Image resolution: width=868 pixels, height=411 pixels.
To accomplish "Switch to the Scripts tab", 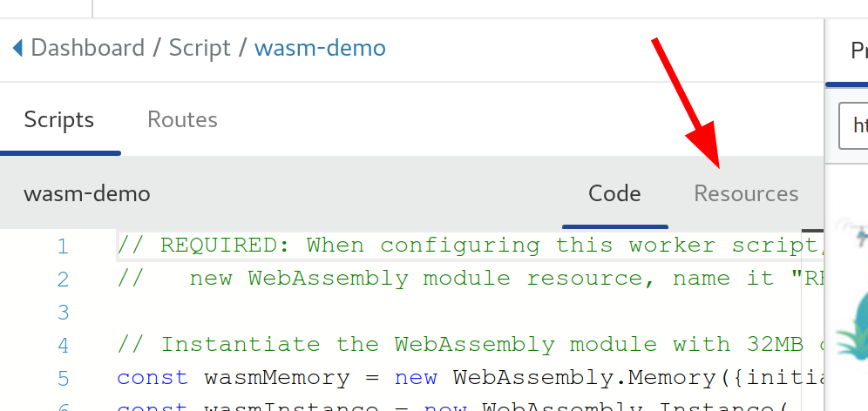I will 59,119.
